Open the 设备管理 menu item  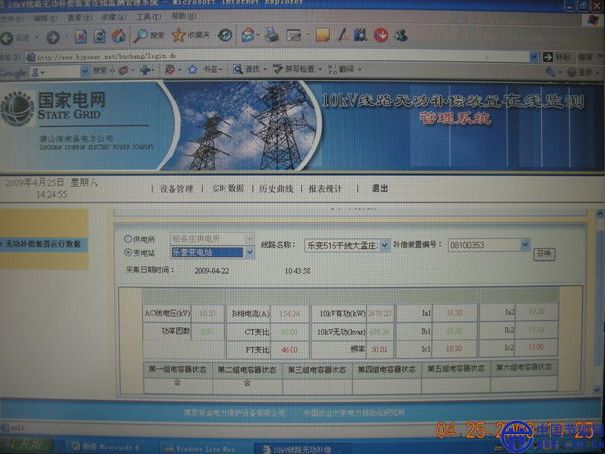tap(176, 188)
